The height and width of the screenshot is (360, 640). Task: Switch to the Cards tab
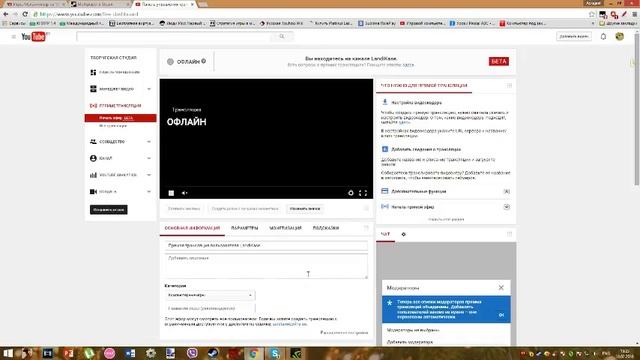point(326,228)
